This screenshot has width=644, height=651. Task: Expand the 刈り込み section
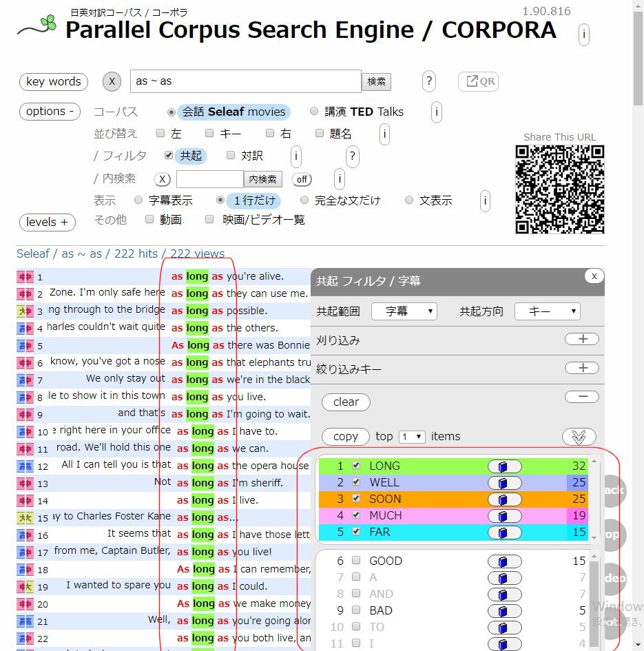(x=581, y=340)
